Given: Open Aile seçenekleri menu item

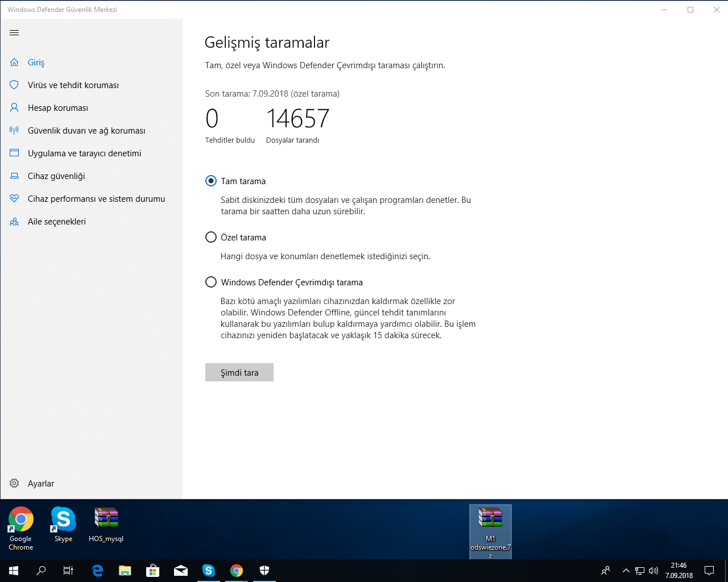Looking at the screenshot, I should click(57, 222).
